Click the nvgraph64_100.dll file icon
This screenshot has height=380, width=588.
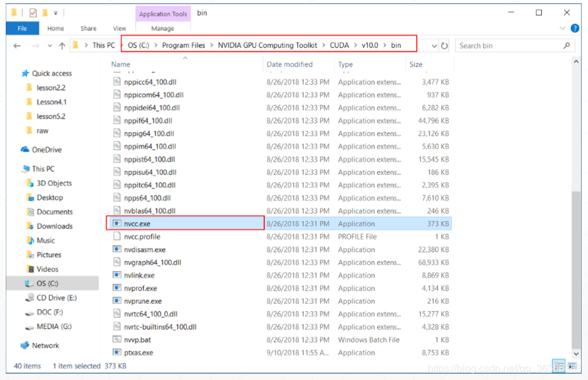coord(117,262)
